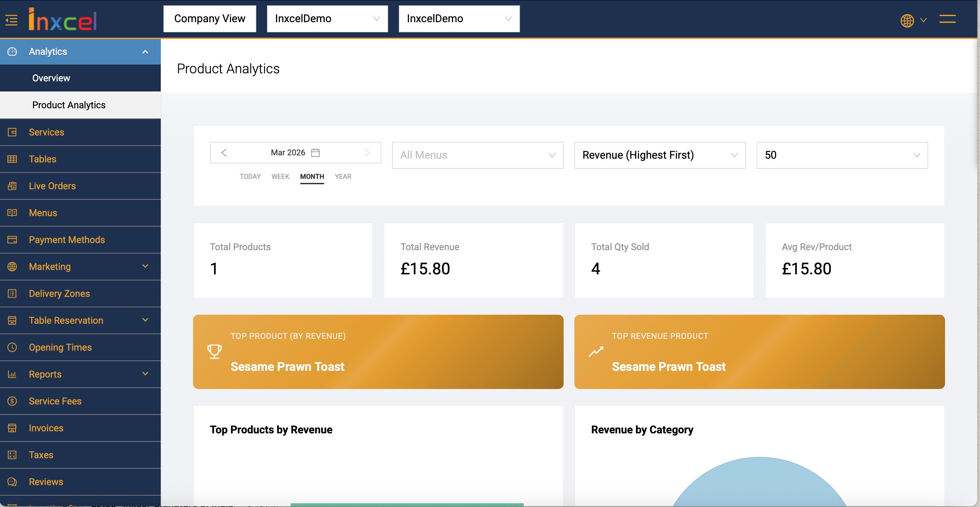Open Revenue (Highest First) sort dropdown
980x507 pixels.
pyautogui.click(x=660, y=155)
